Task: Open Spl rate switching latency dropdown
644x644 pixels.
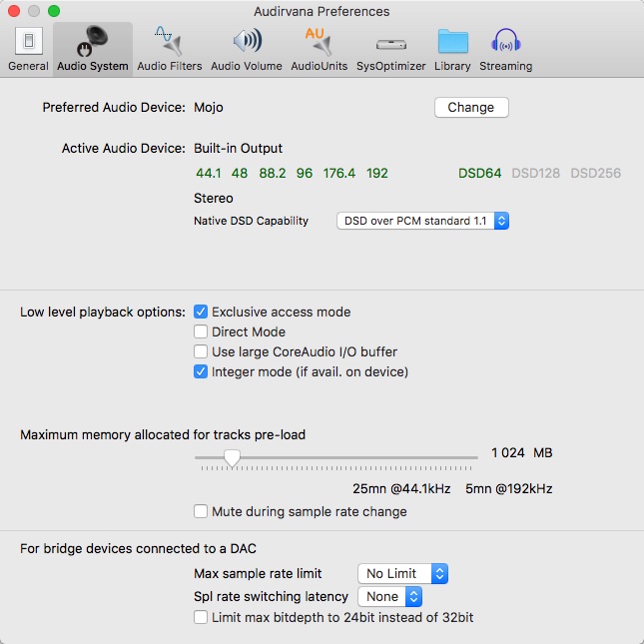Action: click(x=389, y=596)
